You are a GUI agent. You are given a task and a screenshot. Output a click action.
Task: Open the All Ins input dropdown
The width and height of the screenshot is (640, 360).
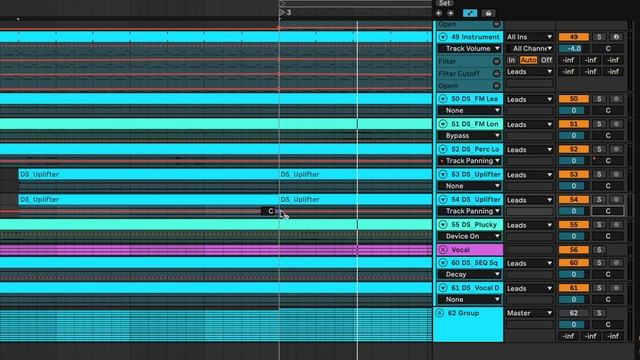(x=529, y=37)
